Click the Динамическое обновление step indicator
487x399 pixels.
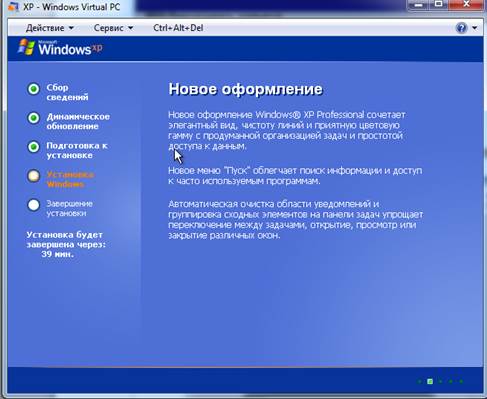click(33, 118)
